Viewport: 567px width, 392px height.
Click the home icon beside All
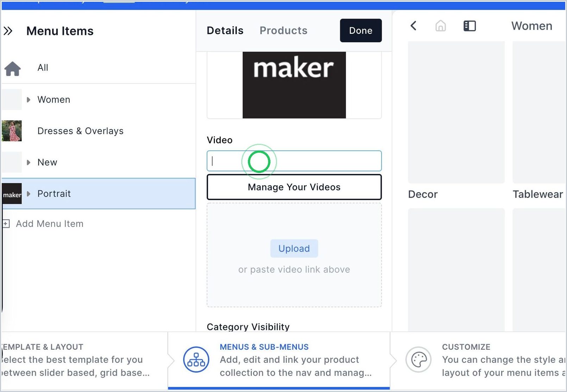click(12, 68)
